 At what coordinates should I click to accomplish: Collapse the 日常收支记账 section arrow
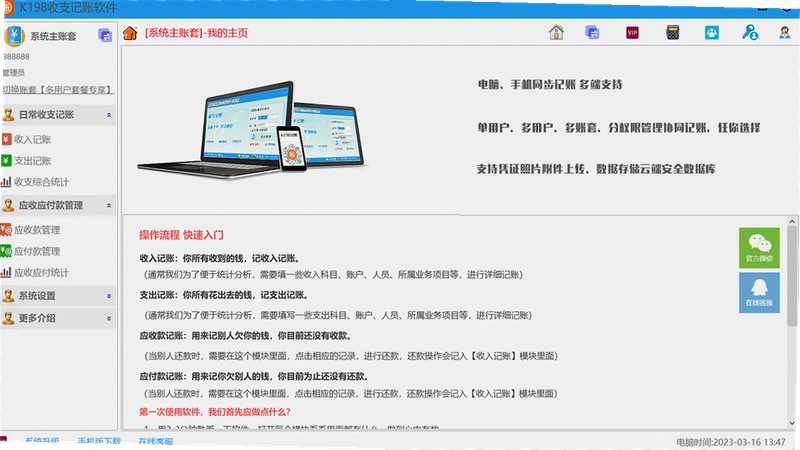point(109,115)
